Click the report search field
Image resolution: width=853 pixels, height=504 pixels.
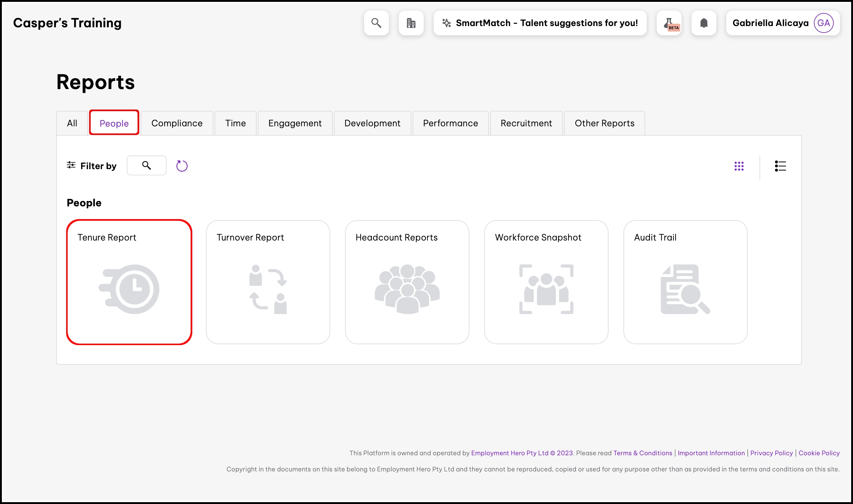(147, 165)
